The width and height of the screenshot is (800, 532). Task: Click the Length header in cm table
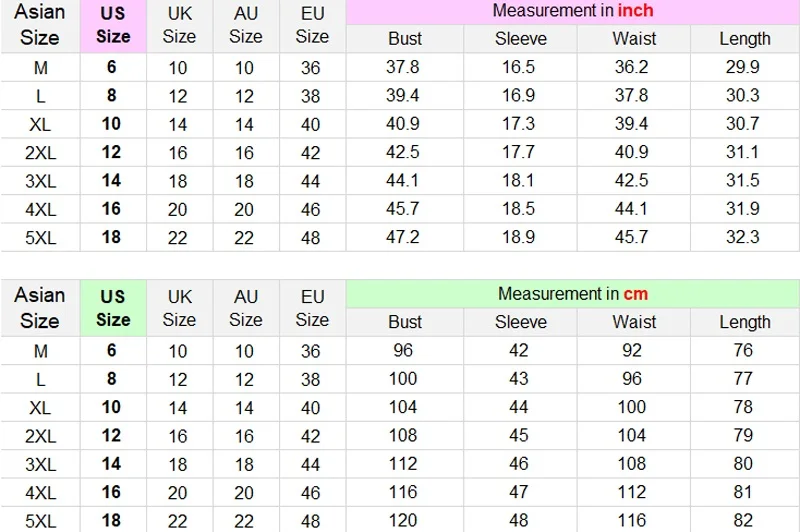tap(745, 322)
